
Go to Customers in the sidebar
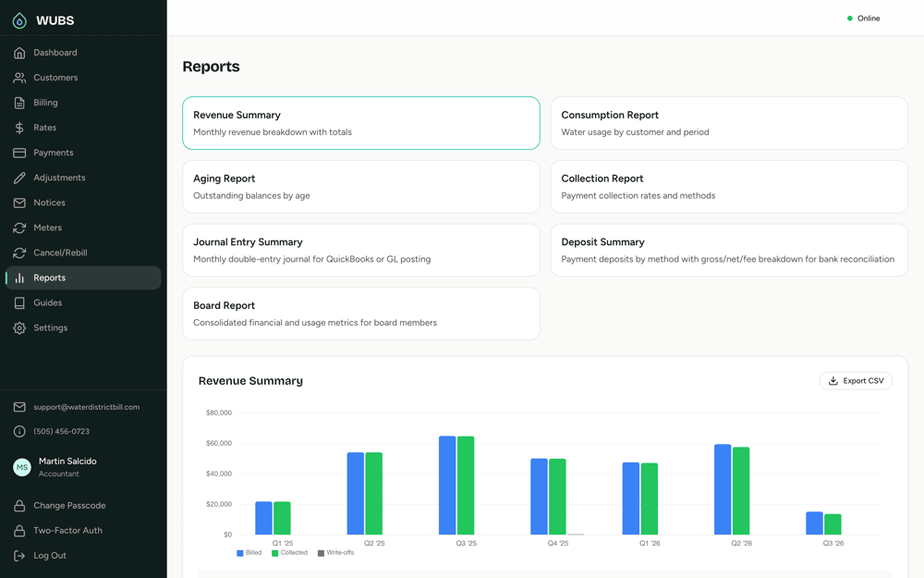click(x=83, y=78)
